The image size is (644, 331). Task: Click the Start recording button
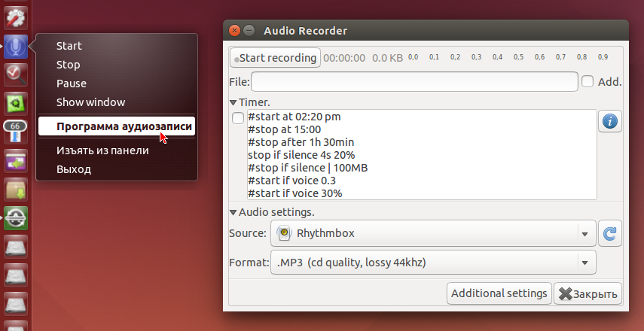point(275,58)
